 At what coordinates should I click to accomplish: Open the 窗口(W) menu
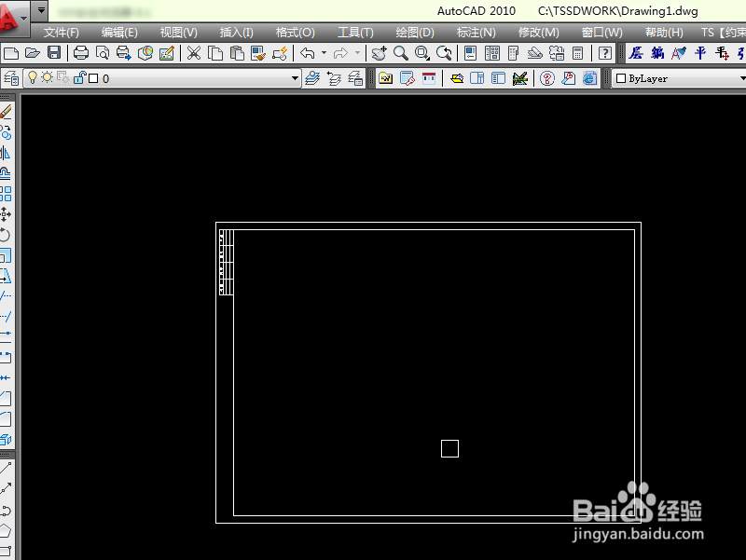[601, 33]
